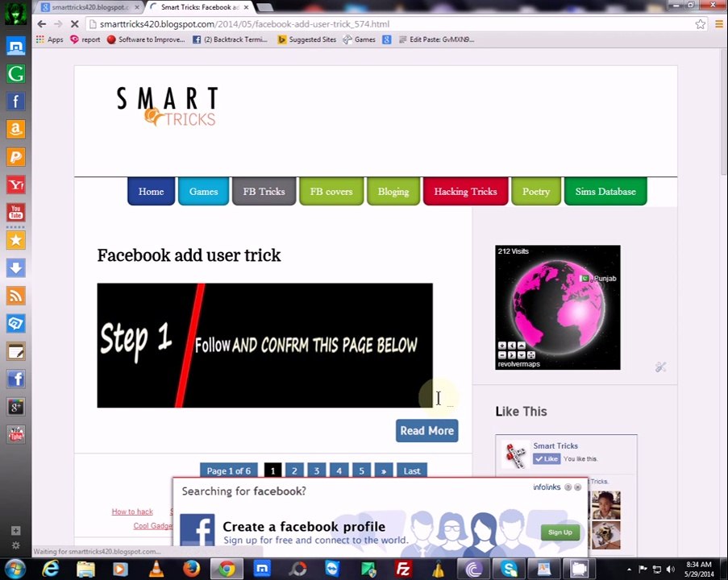728x580 pixels.
Task: Open the top Facebook sidebar shortcut
Action: coord(16,101)
